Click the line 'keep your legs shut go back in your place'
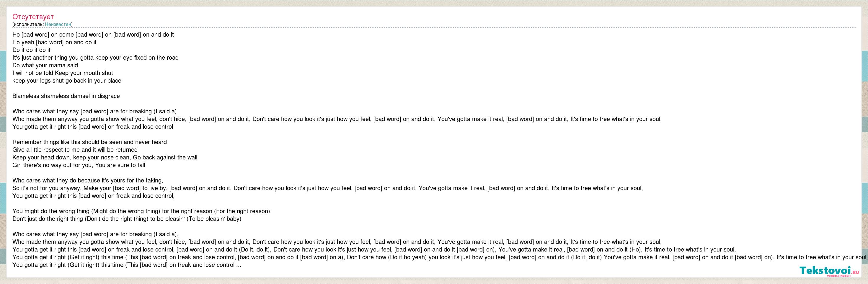868x284 pixels. (67, 81)
